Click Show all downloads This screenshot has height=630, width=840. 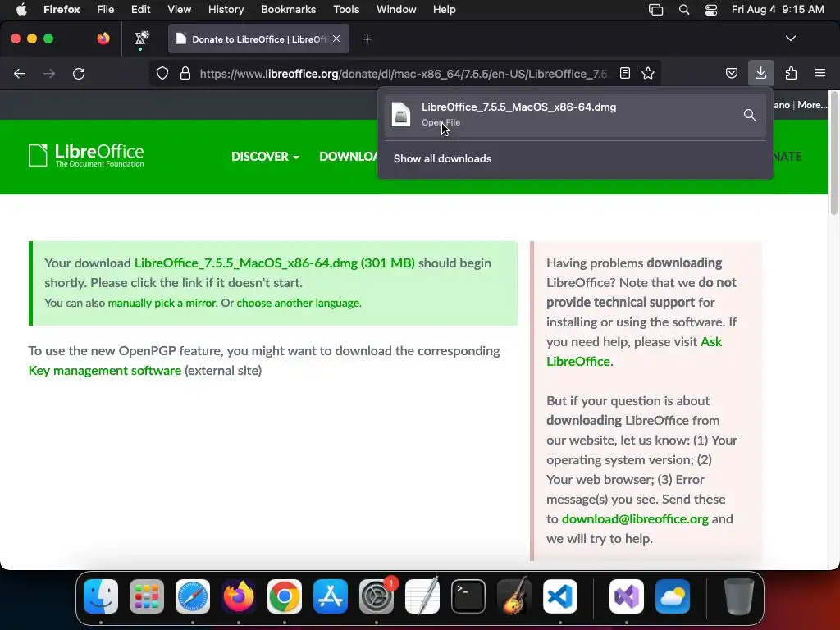pyautogui.click(x=442, y=158)
